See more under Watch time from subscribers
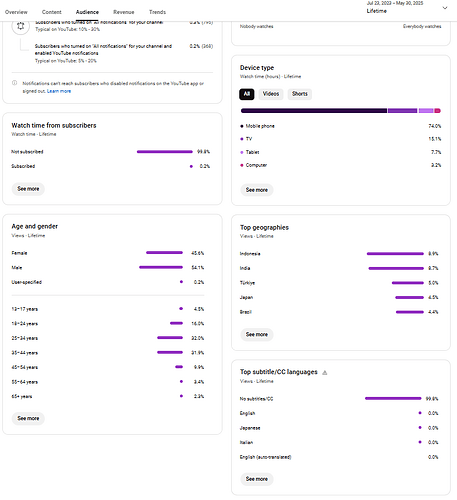This screenshot has height=500, width=457. (28, 189)
